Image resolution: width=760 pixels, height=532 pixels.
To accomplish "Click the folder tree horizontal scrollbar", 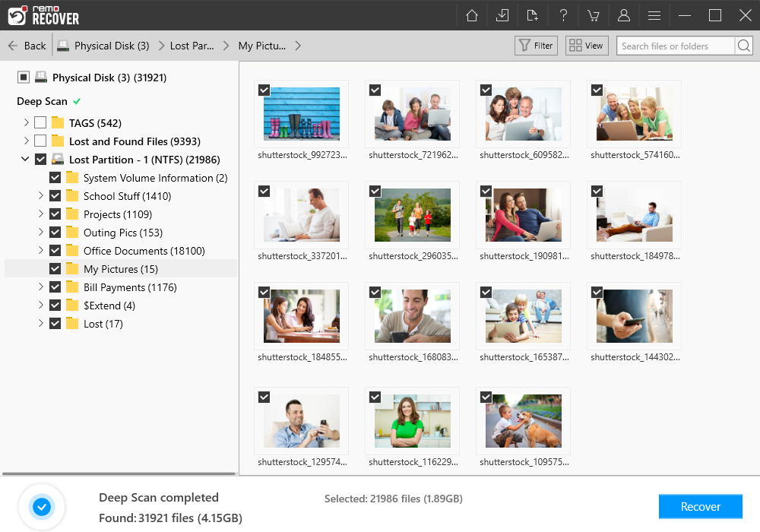I will coord(118,474).
